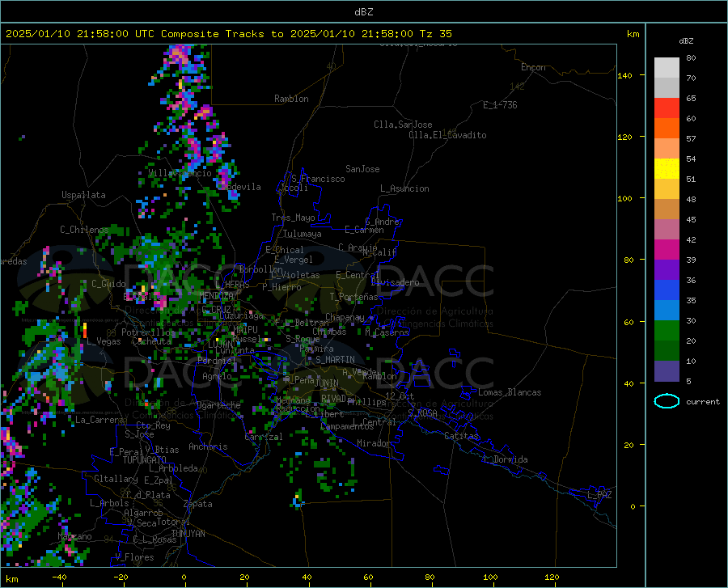Screen dimensions: 728x588
Task: Click the 120 km x-axis tick label
Action: 552,577
